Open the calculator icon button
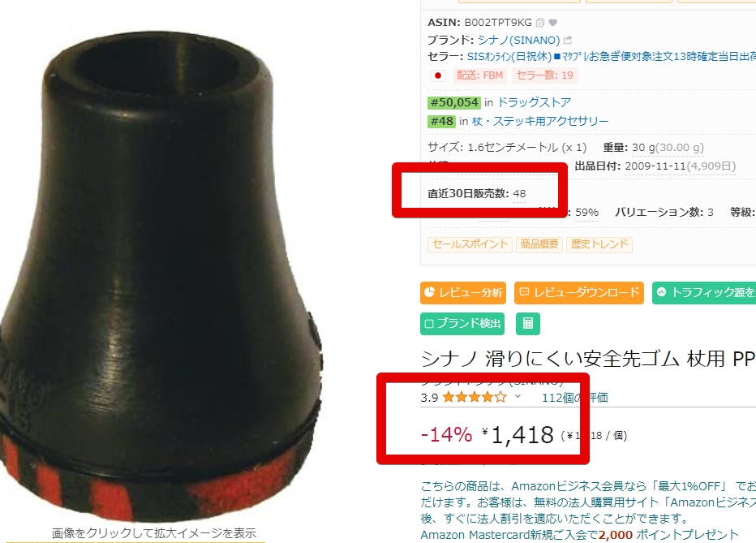Image resolution: width=756 pixels, height=543 pixels. 528,323
